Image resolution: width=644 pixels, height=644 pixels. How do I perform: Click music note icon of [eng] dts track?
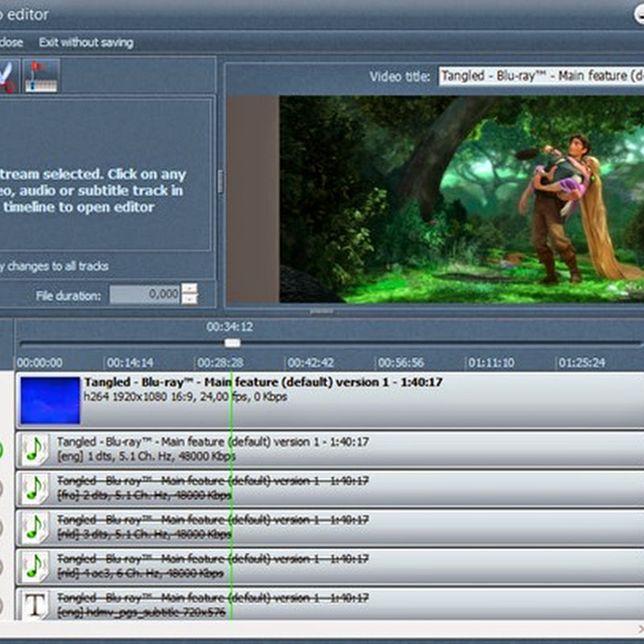[35, 450]
